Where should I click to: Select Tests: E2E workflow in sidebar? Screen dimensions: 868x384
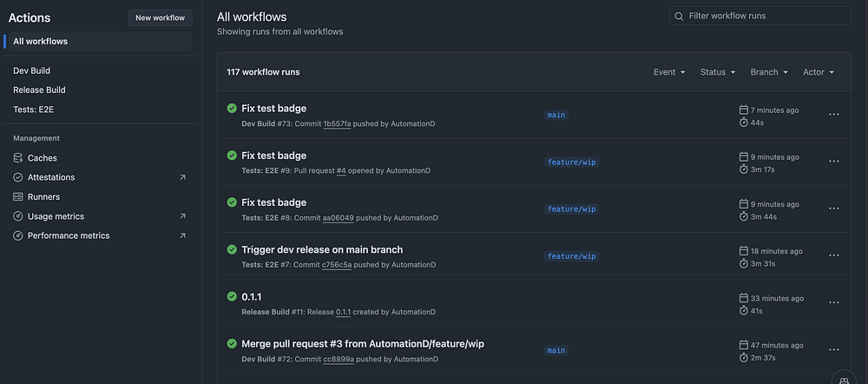(x=34, y=109)
